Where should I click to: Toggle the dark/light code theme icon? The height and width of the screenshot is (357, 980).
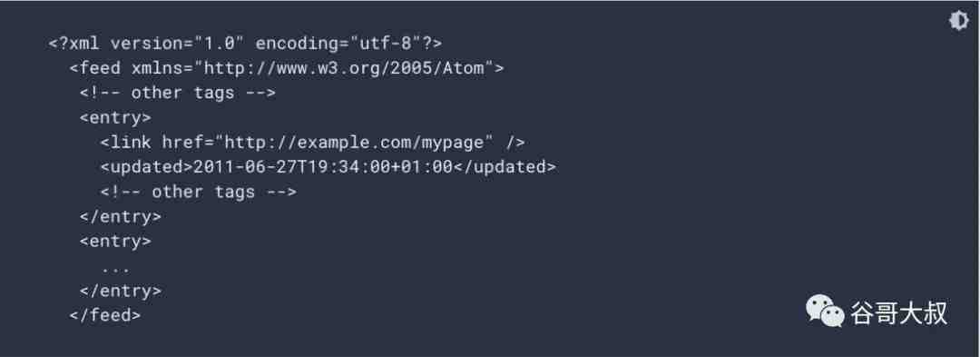(x=958, y=21)
